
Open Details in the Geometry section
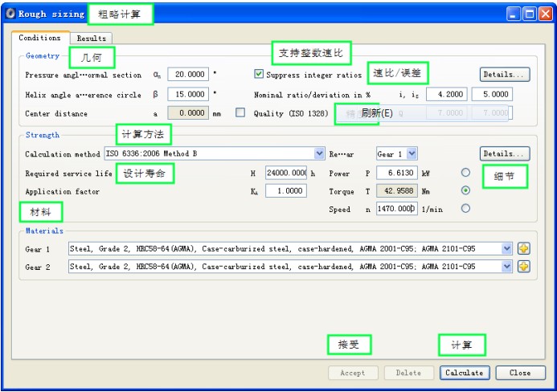tap(505, 75)
